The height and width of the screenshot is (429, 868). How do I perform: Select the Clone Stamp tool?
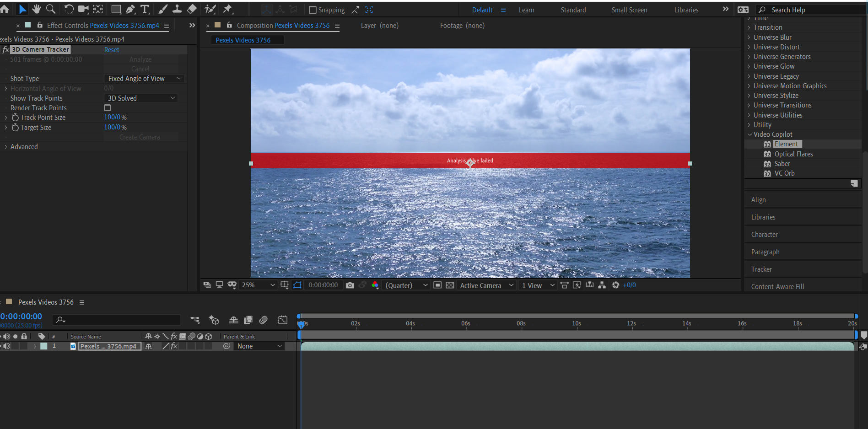177,9
